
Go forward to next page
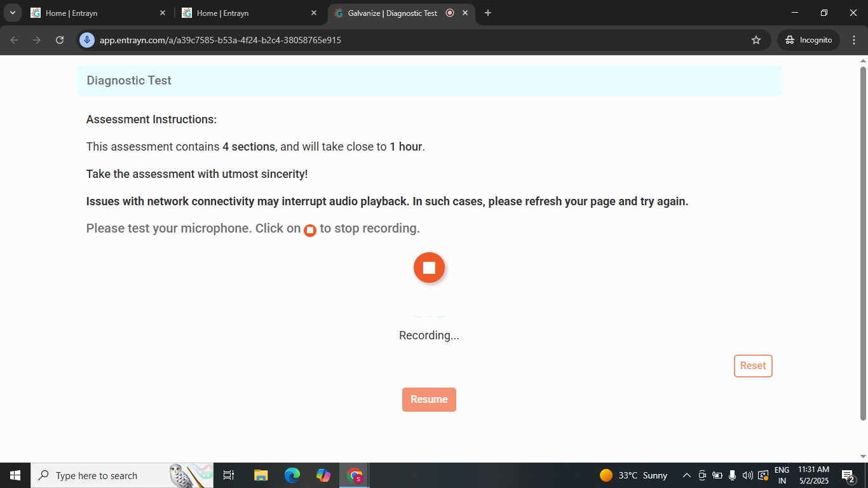click(37, 40)
